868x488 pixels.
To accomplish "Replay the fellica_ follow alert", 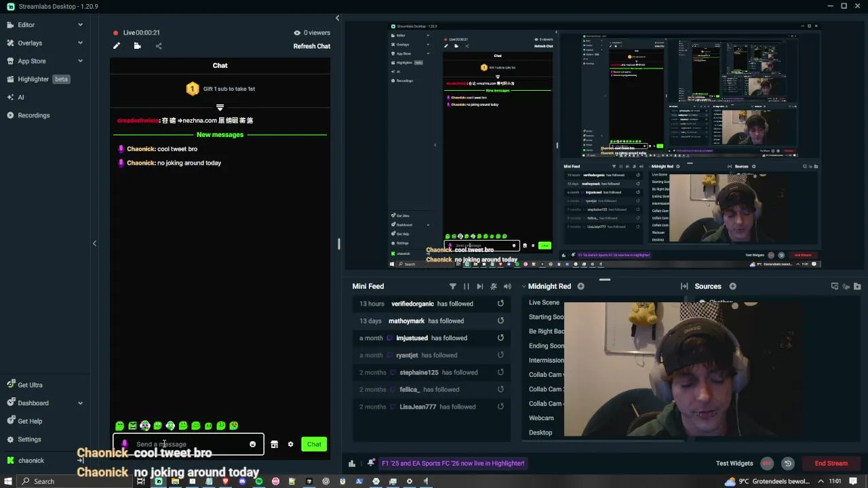I will coord(500,389).
